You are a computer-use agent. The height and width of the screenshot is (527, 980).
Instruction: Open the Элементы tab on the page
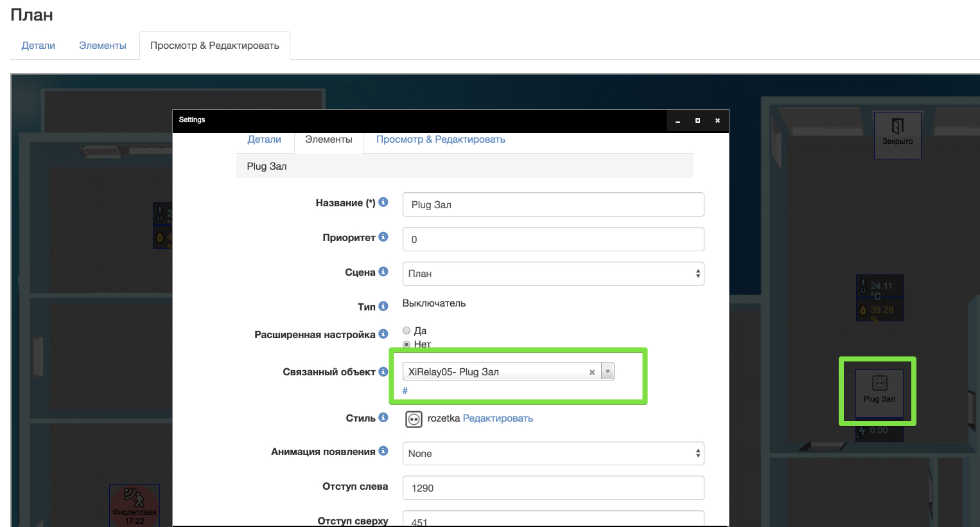click(103, 46)
